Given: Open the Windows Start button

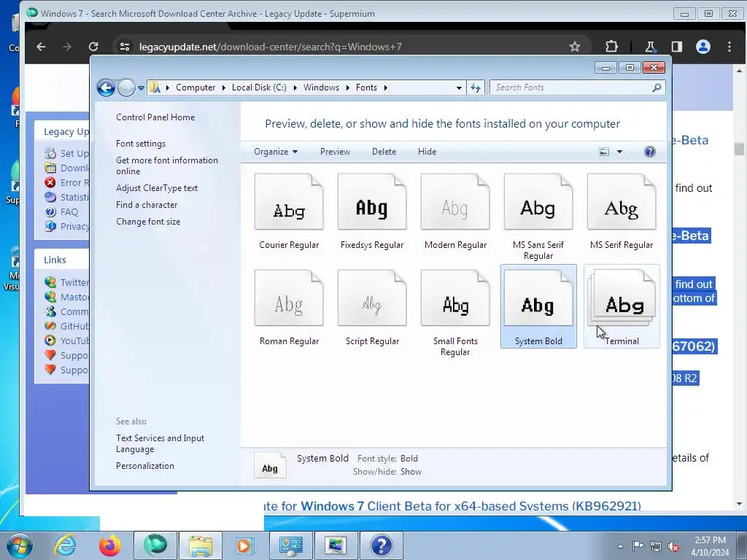Looking at the screenshot, I should (x=20, y=545).
